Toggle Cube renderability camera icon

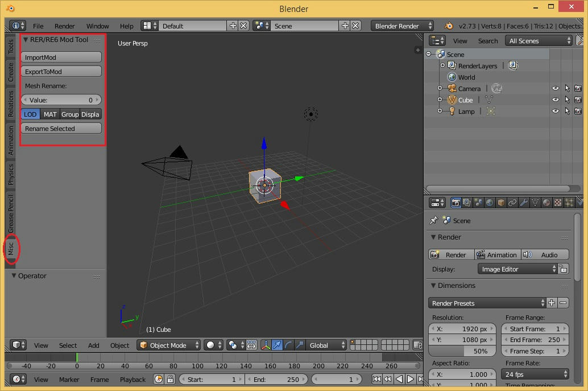point(578,100)
